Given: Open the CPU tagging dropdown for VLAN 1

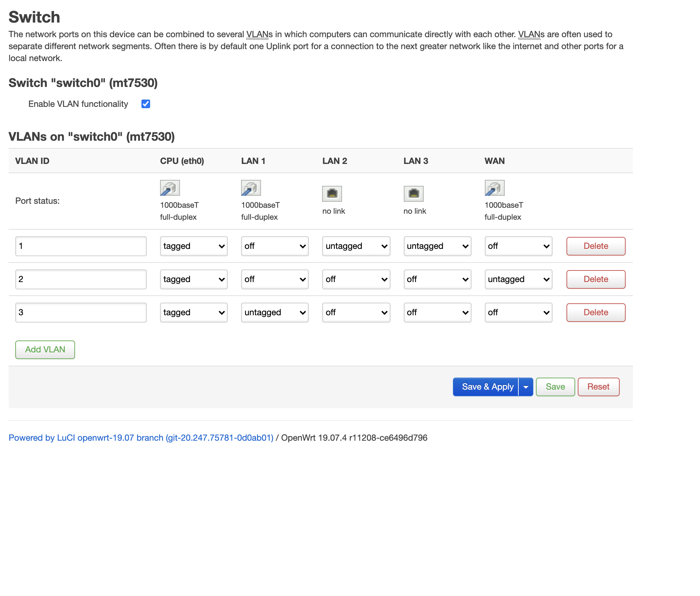Looking at the screenshot, I should tap(194, 246).
